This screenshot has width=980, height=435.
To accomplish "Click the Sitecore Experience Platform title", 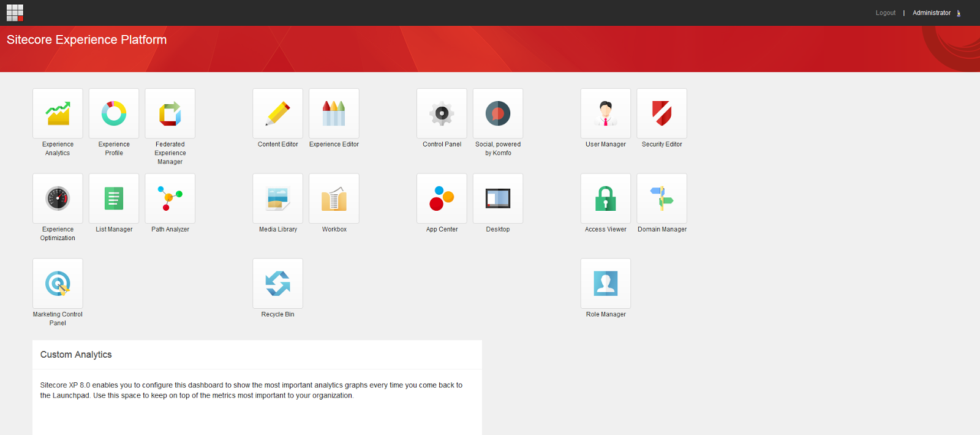I will coord(87,40).
